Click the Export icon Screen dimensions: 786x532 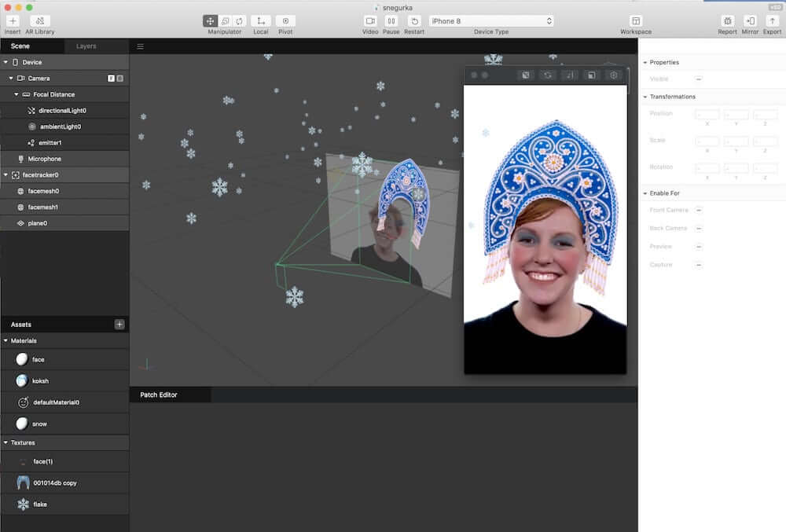pyautogui.click(x=773, y=21)
